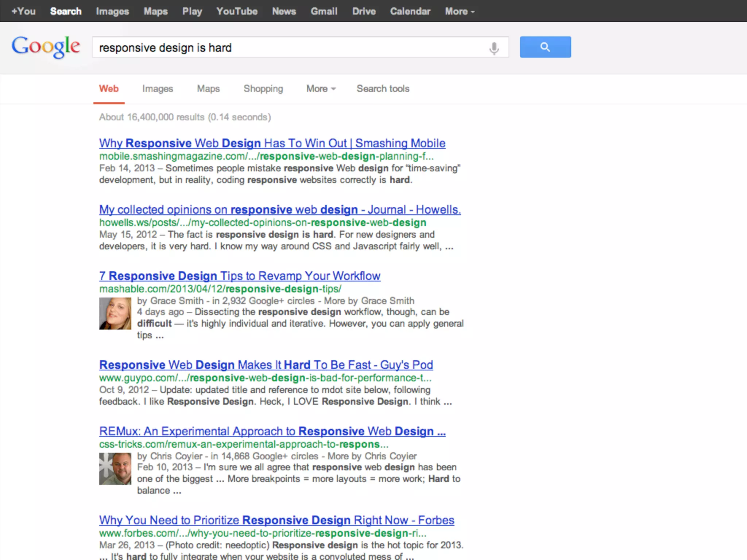
Task: Expand the More dropdown under search filters
Action: 321,89
